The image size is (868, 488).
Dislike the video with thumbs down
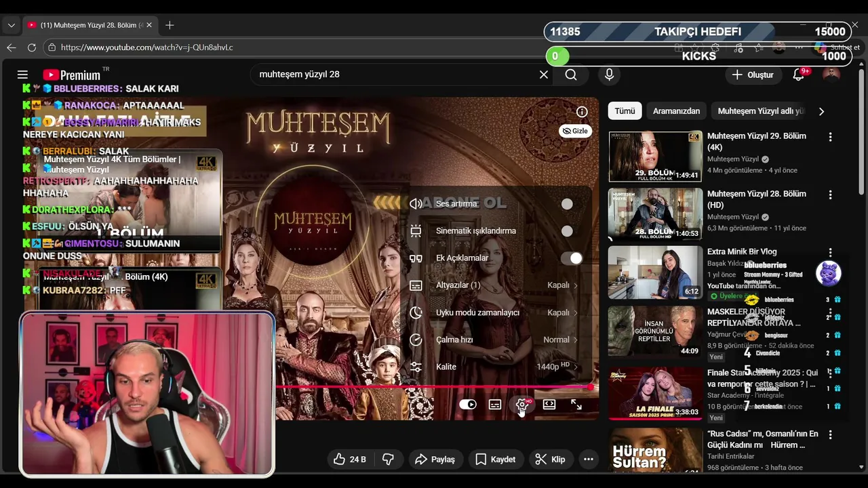388,459
